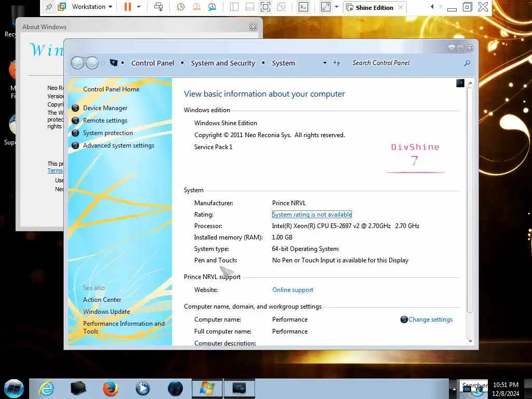The width and height of the screenshot is (532, 399).
Task: Click the pin toolbar icon in VMware
Action: pos(49,7)
